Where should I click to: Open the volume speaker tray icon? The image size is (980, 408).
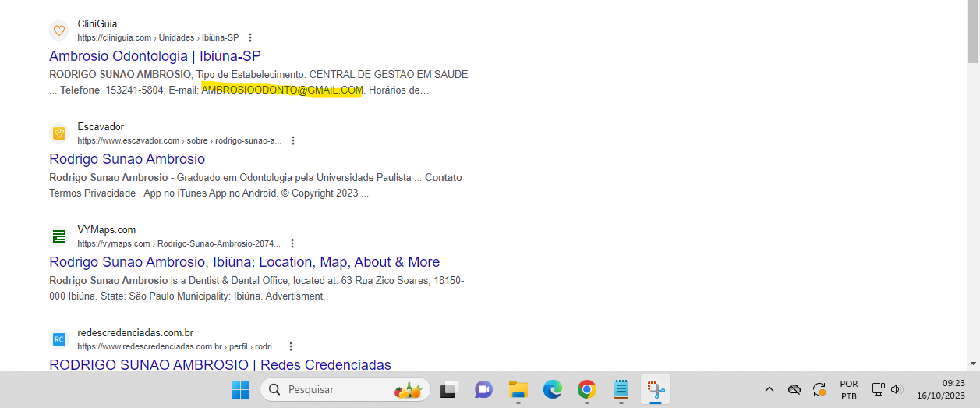pyautogui.click(x=897, y=389)
